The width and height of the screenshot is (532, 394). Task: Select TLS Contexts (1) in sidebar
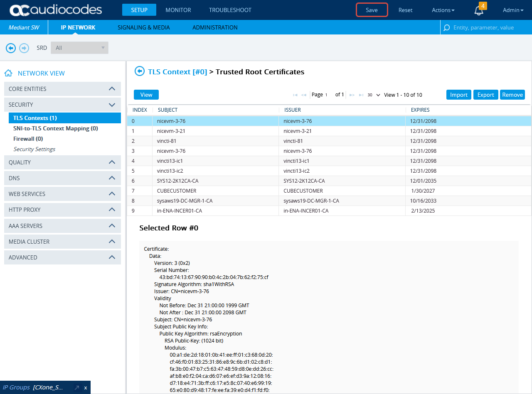[x=65, y=118]
